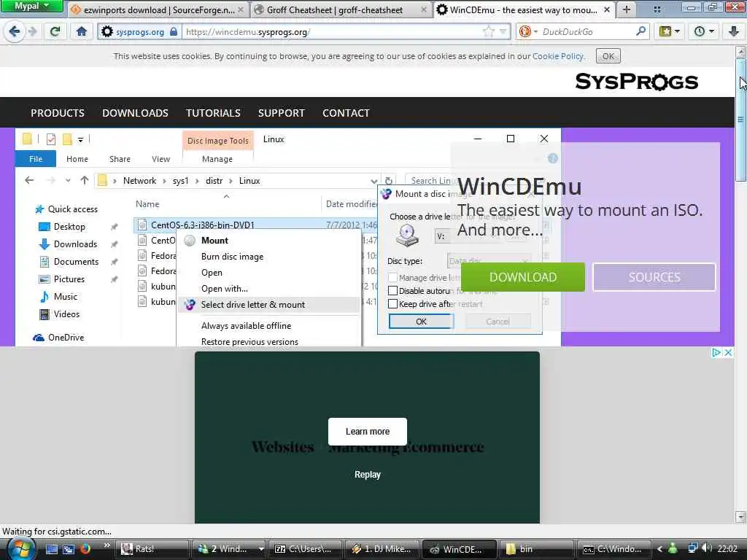The width and height of the screenshot is (747, 560).
Task: Click the Show Desktop quick launch icon
Action: (52, 549)
